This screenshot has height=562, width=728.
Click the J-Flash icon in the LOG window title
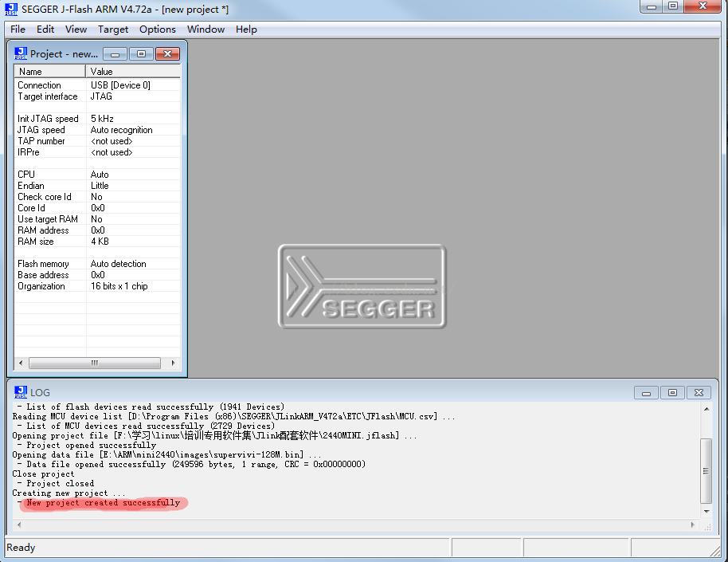click(21, 392)
